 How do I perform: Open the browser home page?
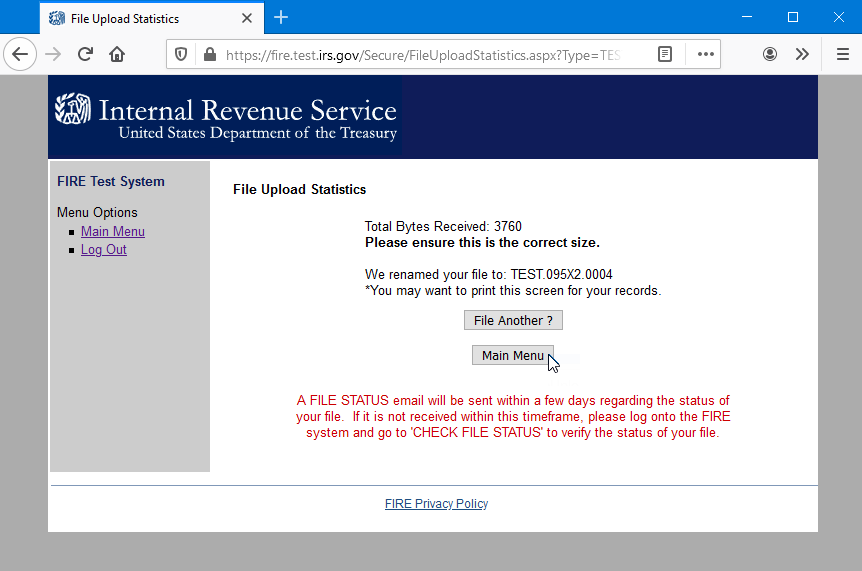click(117, 54)
